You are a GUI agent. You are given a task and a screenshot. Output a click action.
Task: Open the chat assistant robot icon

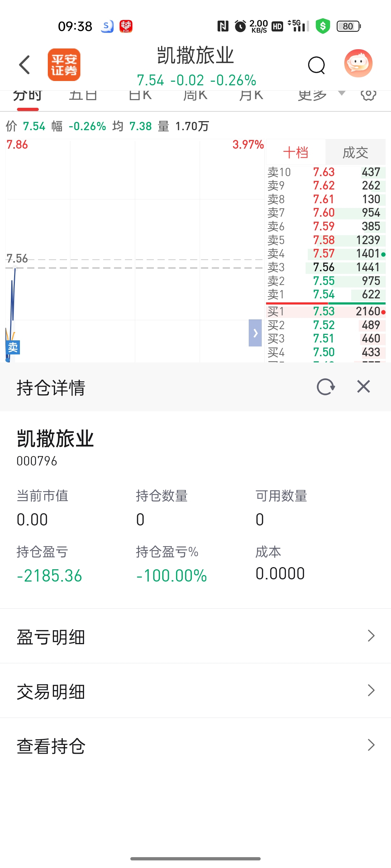point(358,64)
